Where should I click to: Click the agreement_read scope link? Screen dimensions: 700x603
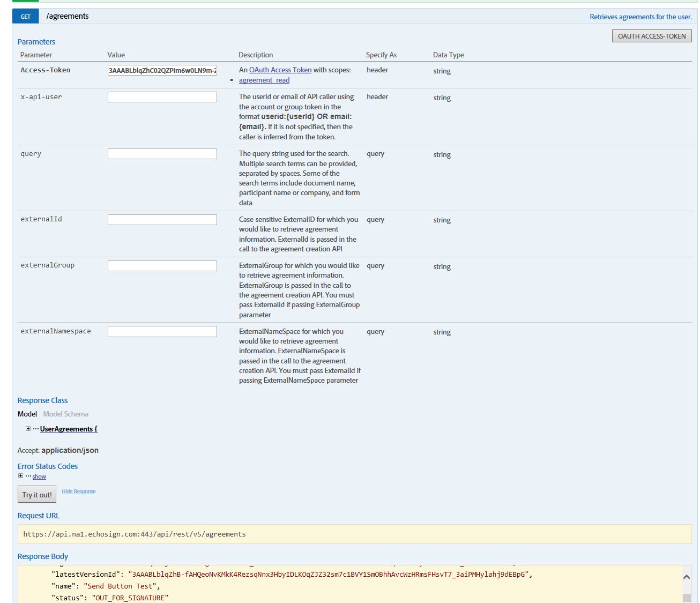coord(264,80)
